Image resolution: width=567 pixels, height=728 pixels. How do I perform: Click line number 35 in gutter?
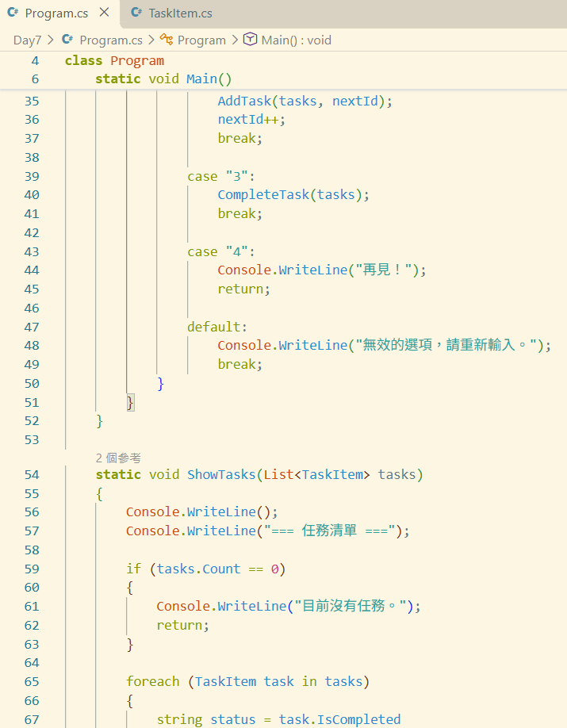click(32, 102)
